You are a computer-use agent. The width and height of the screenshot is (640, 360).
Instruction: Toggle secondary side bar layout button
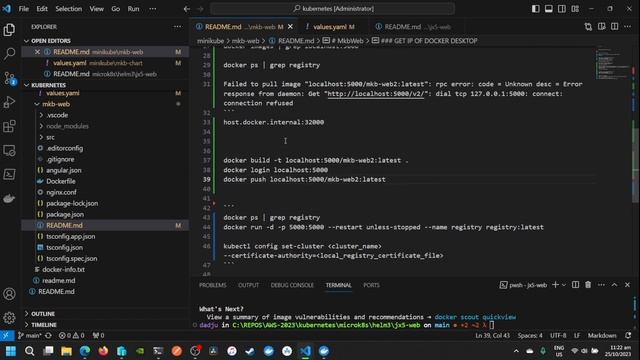tap(562, 9)
